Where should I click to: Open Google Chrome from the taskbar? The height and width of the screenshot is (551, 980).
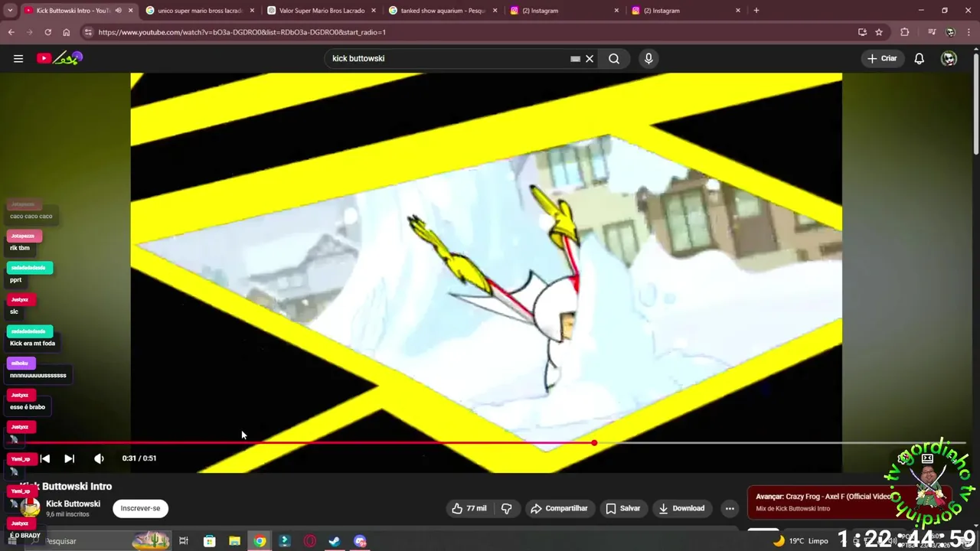click(x=260, y=541)
